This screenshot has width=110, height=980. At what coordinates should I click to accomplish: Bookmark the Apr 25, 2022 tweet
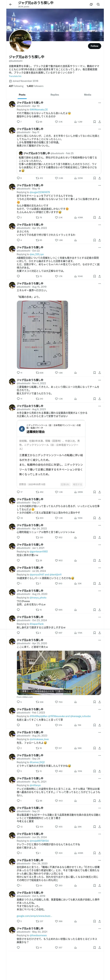click(x=95, y=240)
